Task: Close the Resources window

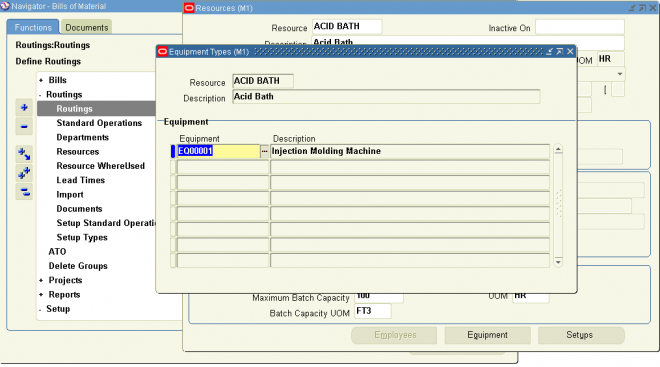Action: 653,8
